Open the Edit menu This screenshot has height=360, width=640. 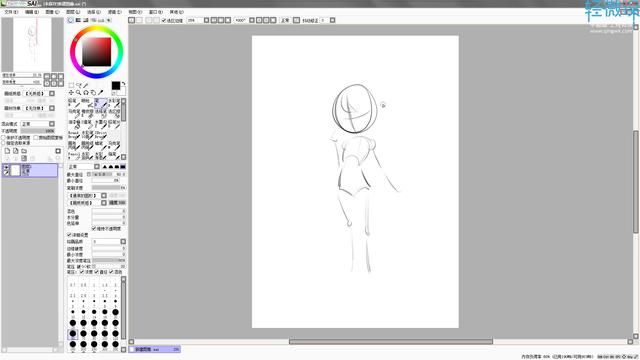32,12
